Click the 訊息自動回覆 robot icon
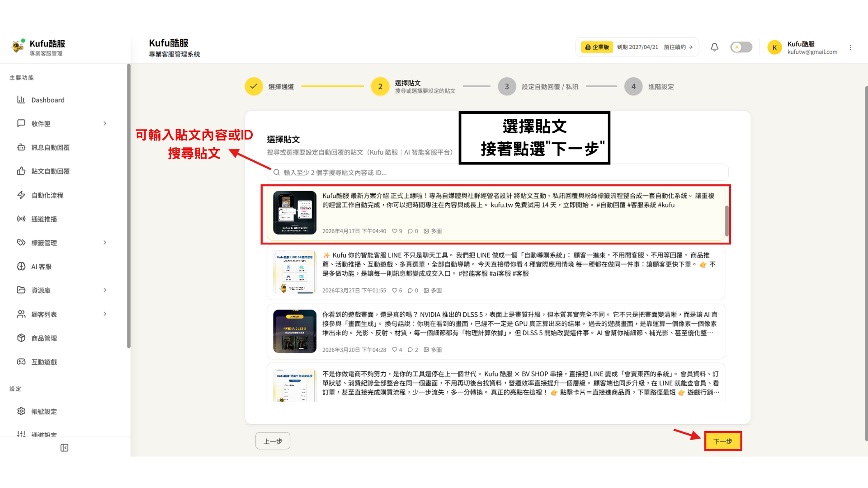The height and width of the screenshot is (488, 868). (21, 147)
